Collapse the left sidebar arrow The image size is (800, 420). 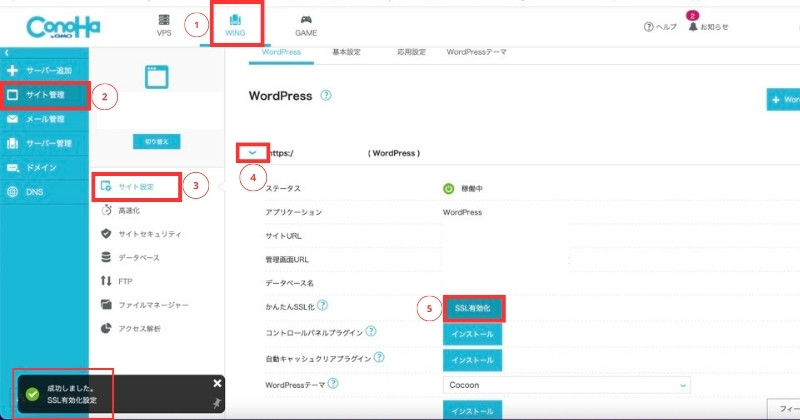(x=7, y=53)
